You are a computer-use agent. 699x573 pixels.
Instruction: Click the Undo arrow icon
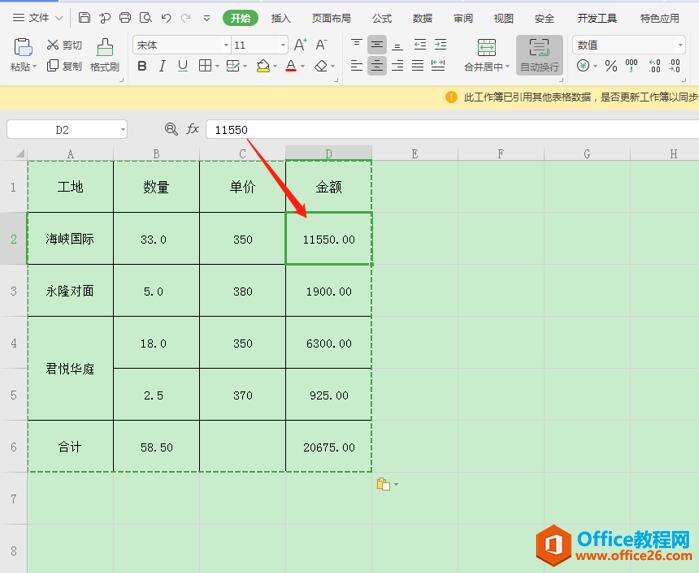[x=166, y=18]
